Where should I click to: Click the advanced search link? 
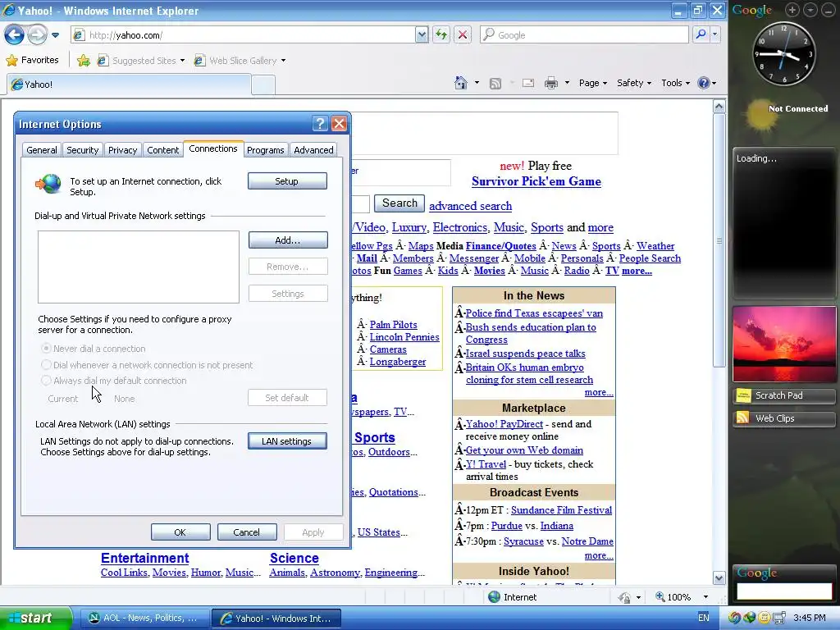click(470, 206)
